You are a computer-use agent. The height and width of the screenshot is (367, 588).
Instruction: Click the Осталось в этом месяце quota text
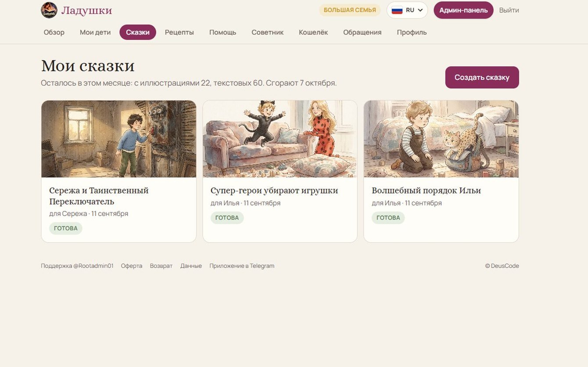pos(189,83)
